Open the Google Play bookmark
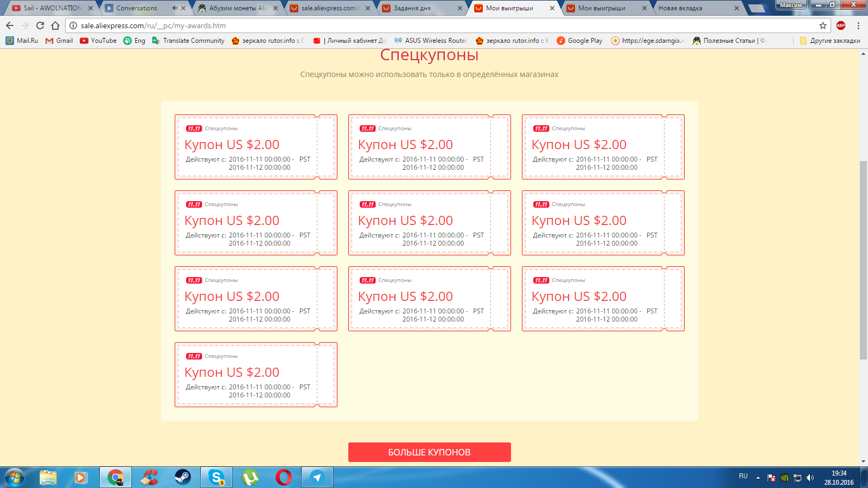This screenshot has width=868, height=488. (579, 41)
